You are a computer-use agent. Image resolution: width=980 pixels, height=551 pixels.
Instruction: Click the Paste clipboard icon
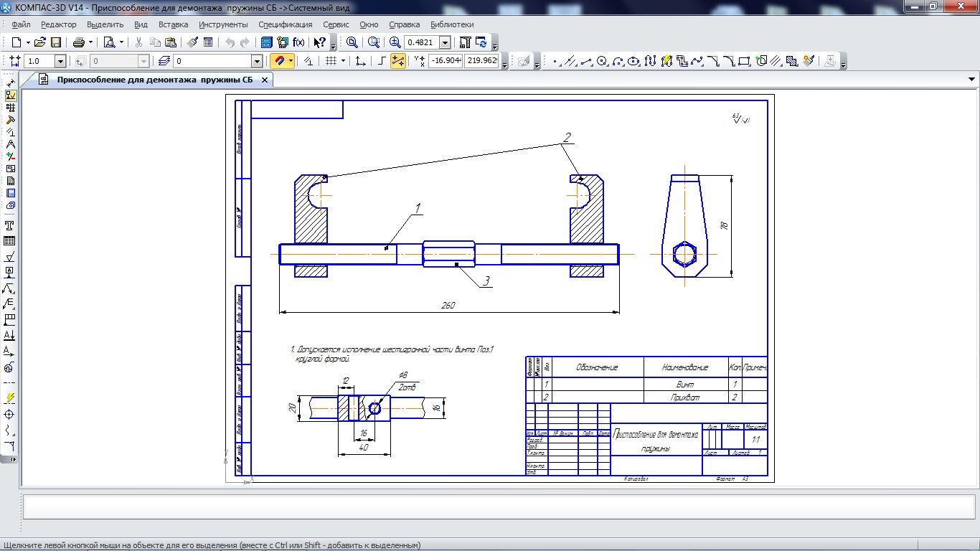pos(170,42)
